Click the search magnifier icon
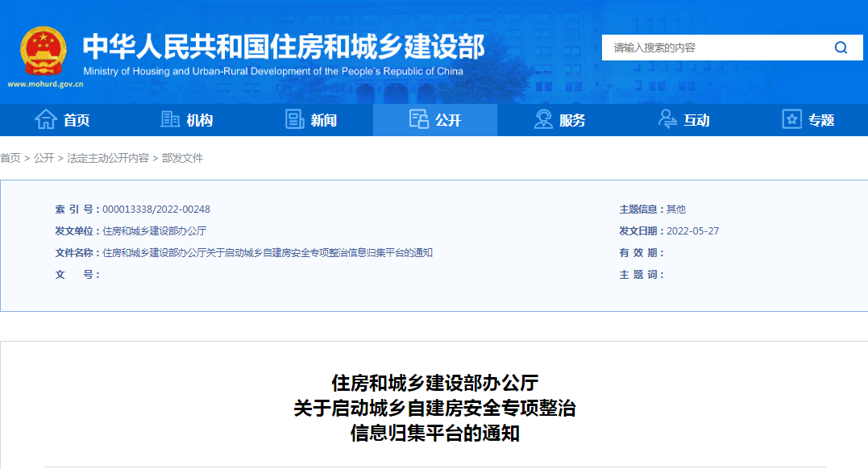 click(841, 48)
